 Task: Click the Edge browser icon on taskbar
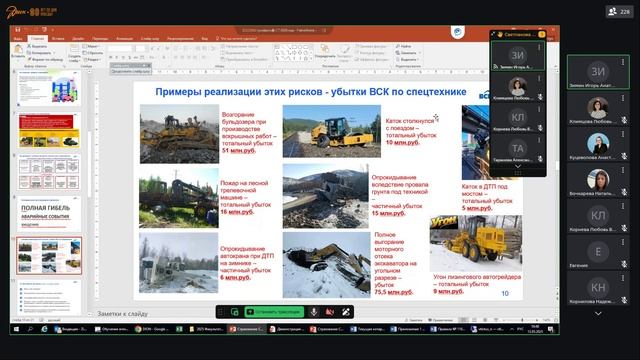[44, 329]
